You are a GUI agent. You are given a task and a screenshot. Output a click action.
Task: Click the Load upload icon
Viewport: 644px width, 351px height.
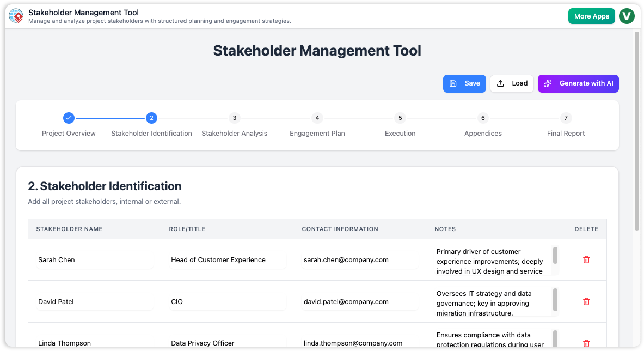tap(501, 83)
